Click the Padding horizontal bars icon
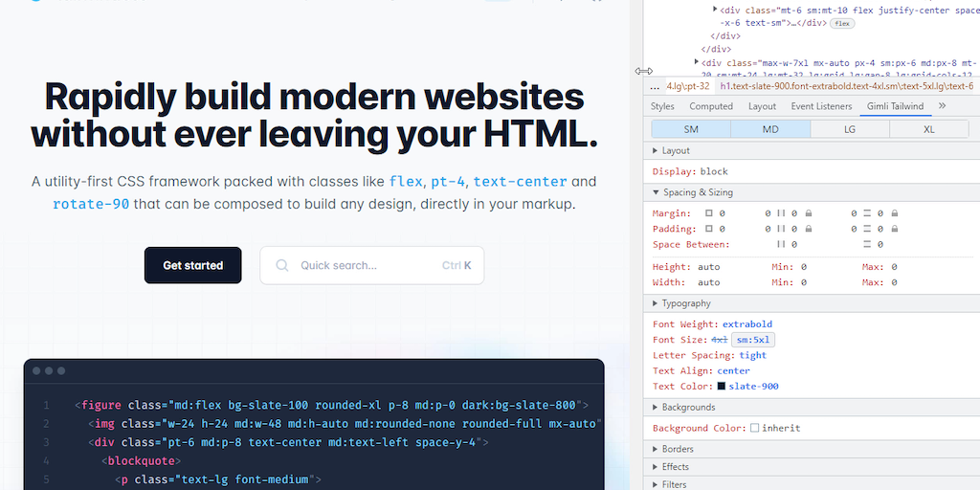980x490 pixels. tap(781, 229)
